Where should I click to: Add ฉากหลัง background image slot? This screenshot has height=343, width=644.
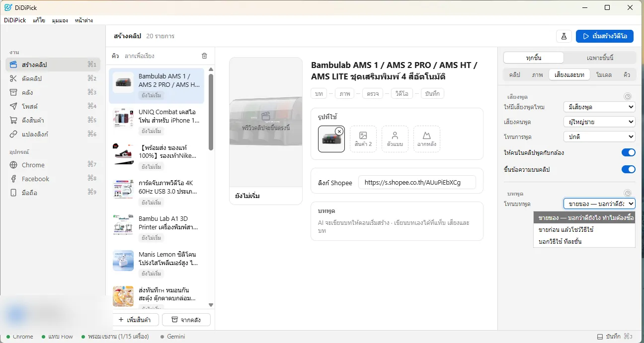click(427, 139)
